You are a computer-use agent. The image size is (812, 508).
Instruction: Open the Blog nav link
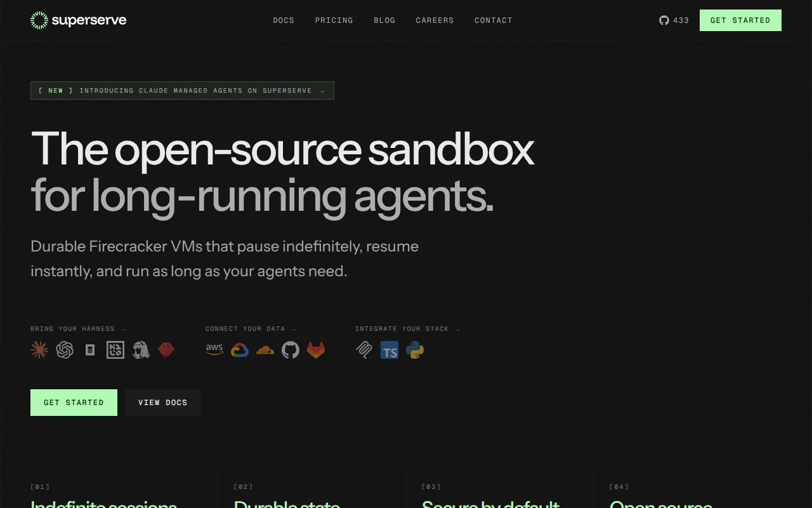click(x=384, y=20)
